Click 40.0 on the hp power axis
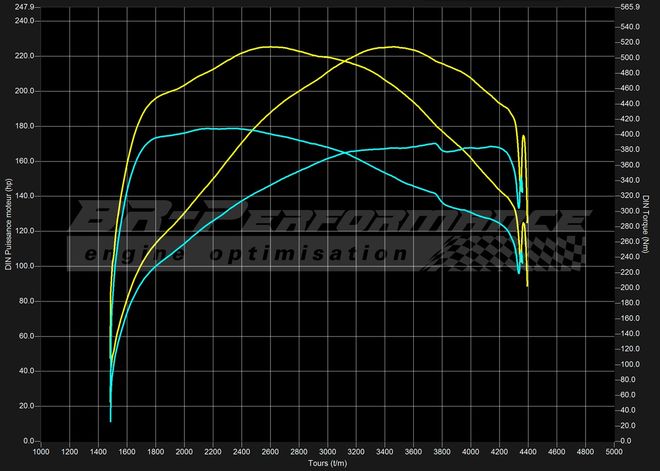Screen dimensions: 660x471 tap(28, 371)
